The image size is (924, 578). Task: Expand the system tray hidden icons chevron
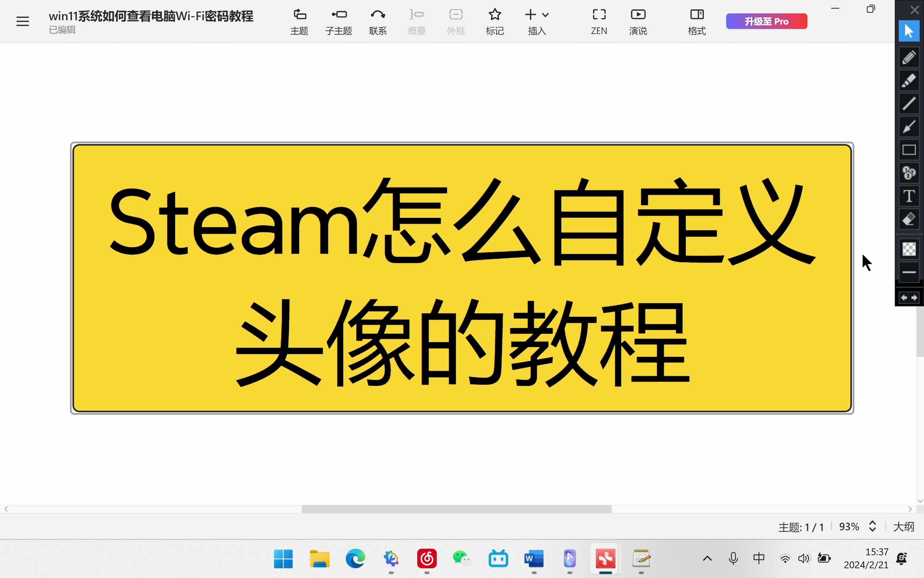(x=707, y=558)
